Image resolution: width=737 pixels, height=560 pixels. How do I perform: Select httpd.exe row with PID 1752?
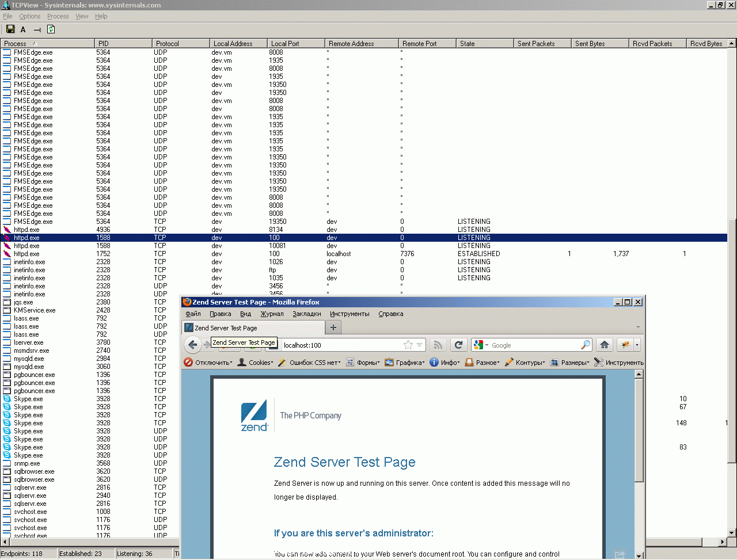point(364,254)
